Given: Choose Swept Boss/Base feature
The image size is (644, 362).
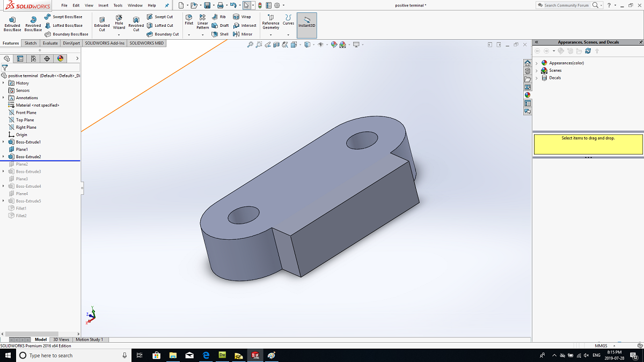Looking at the screenshot, I should tap(63, 17).
